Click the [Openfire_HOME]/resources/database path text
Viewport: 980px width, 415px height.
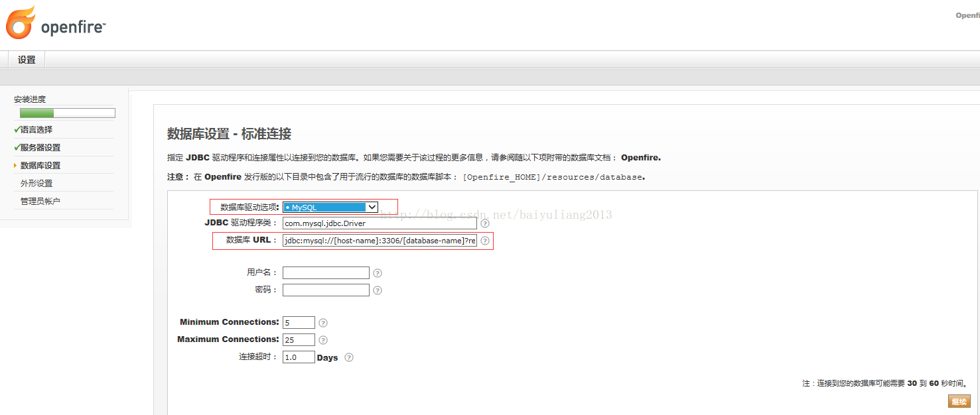tap(553, 177)
